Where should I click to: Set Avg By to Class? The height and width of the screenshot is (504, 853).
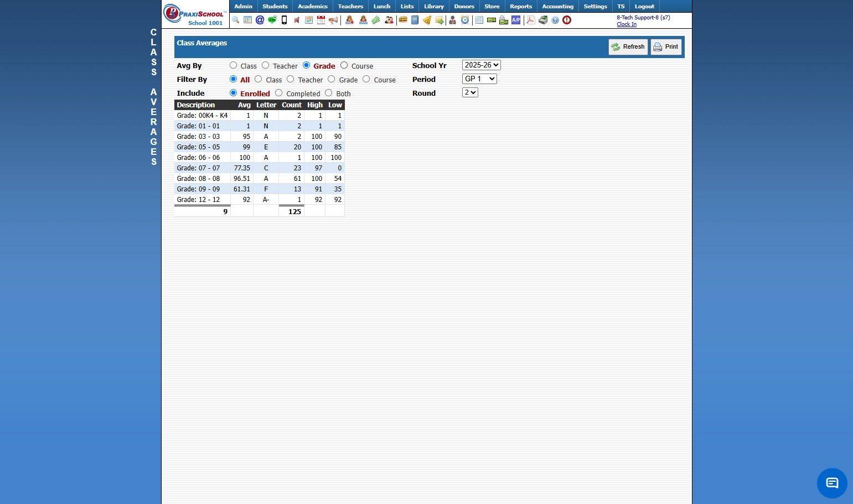(x=234, y=65)
